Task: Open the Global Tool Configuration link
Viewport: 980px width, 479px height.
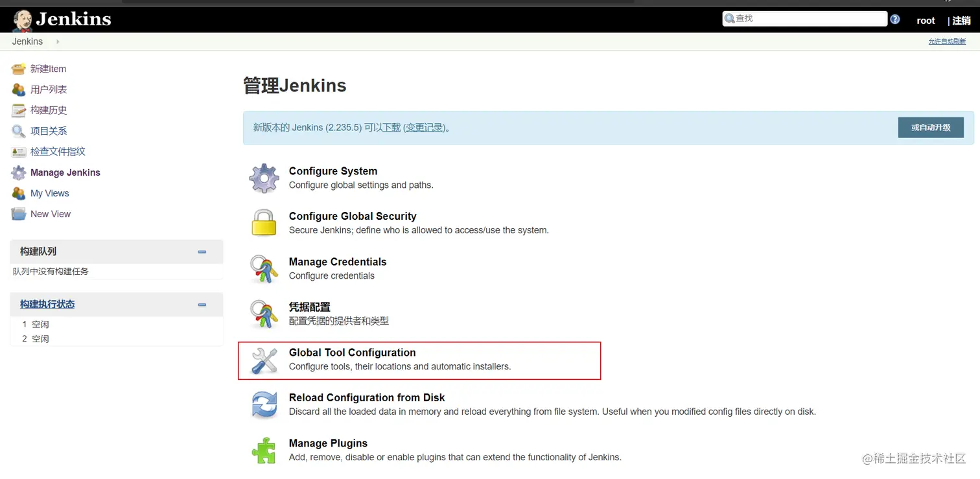Action: (x=353, y=353)
